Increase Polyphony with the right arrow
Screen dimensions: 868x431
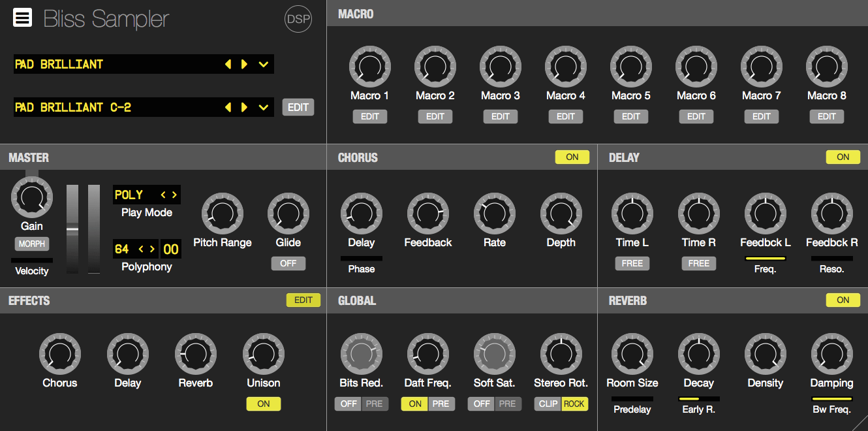click(152, 249)
